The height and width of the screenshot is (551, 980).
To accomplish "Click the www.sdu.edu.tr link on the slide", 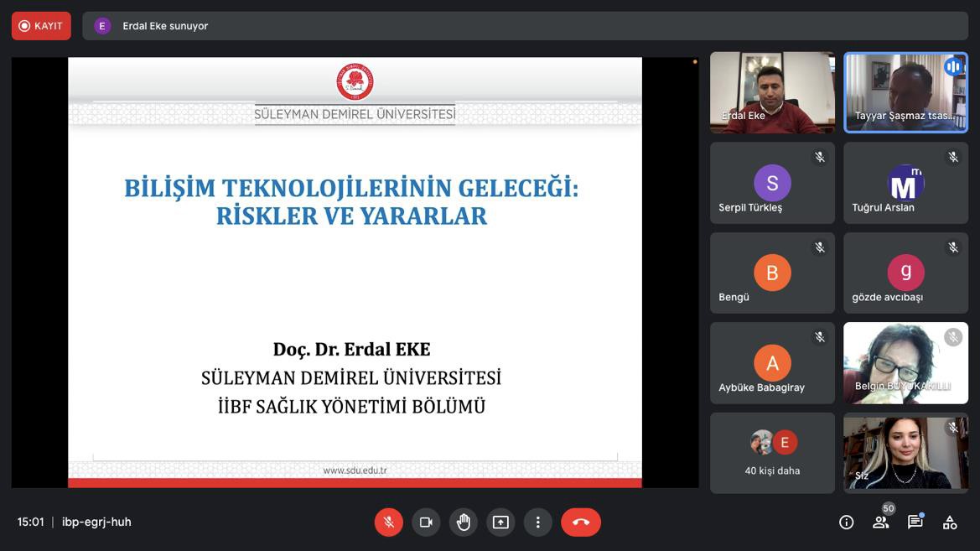I will (x=355, y=470).
